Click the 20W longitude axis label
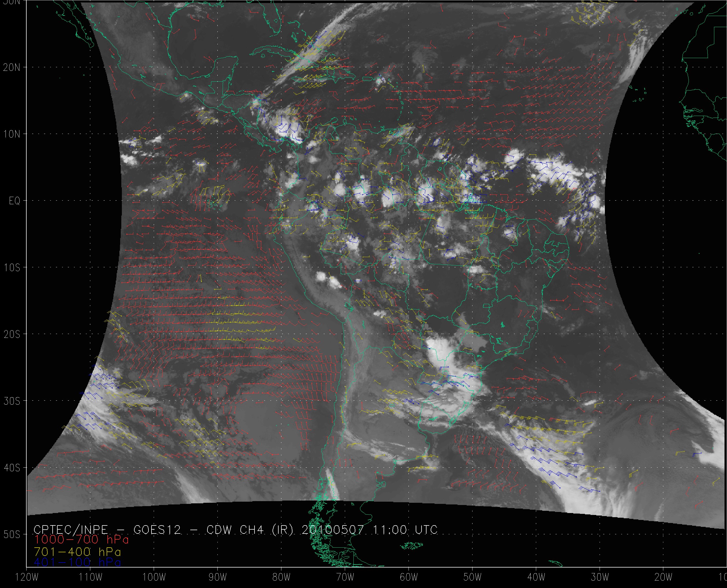Screen dimensions: 727x588 click(x=663, y=577)
